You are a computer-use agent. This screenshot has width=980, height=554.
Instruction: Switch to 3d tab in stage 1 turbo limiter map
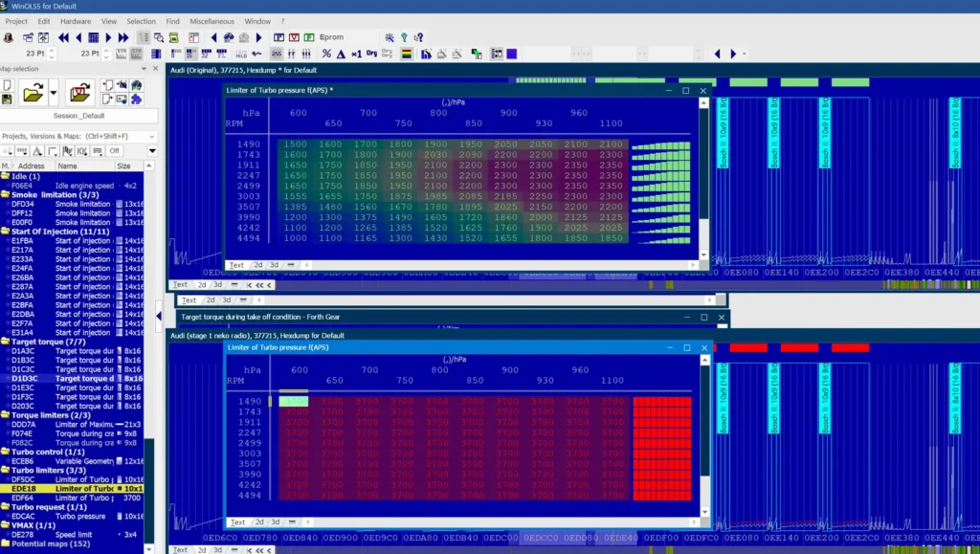pyautogui.click(x=275, y=522)
